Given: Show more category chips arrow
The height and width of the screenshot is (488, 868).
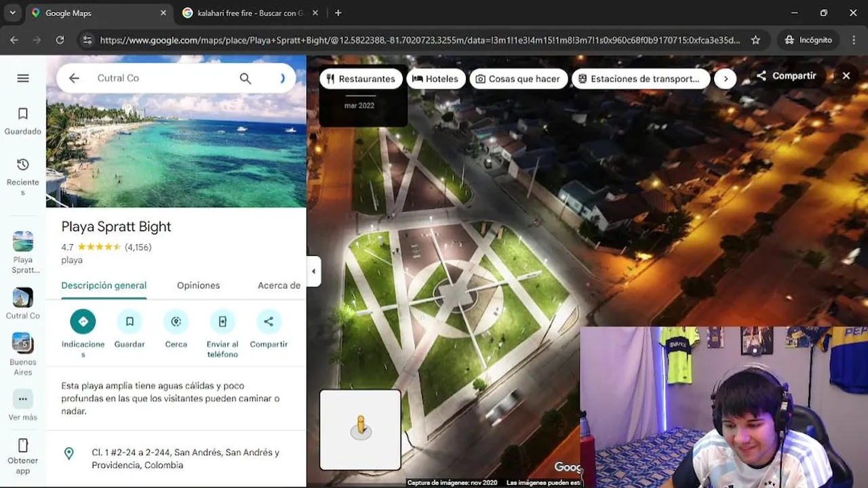Looking at the screenshot, I should (726, 79).
